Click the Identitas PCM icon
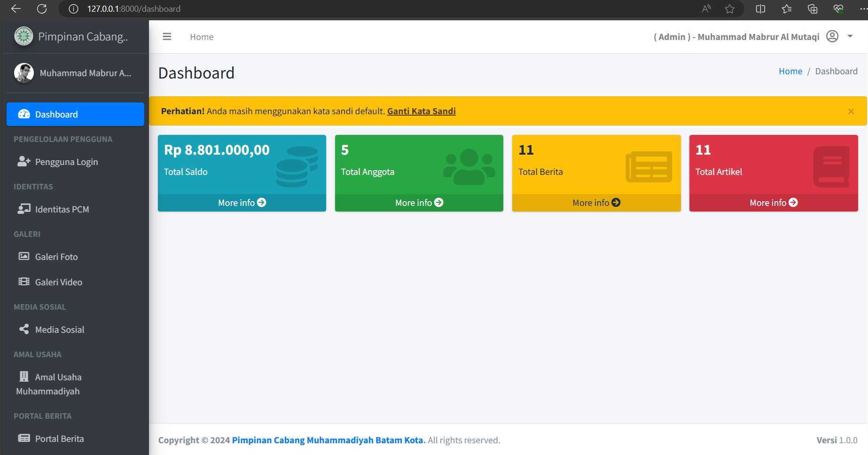Screen dimensions: 868x455 point(24,209)
